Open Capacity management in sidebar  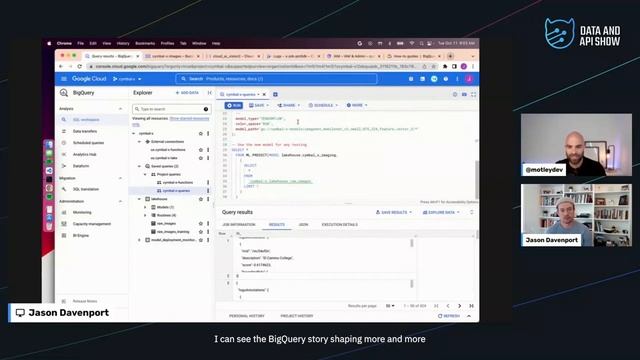92,224
